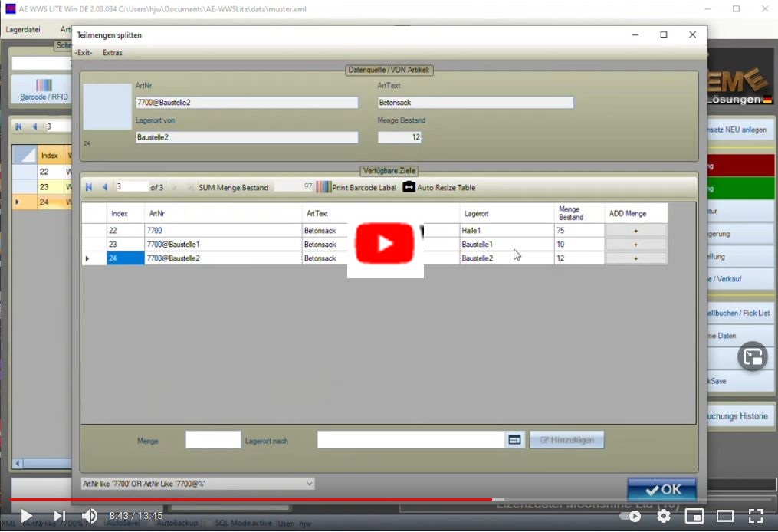Screen dimensions: 778x532
Task: Click Auto Resize Table
Action: [x=439, y=187]
